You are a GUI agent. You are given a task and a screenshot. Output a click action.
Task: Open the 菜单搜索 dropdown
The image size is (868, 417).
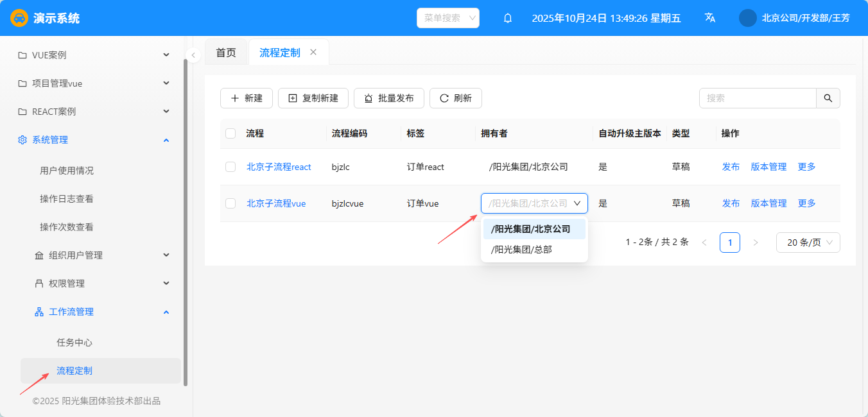(448, 18)
